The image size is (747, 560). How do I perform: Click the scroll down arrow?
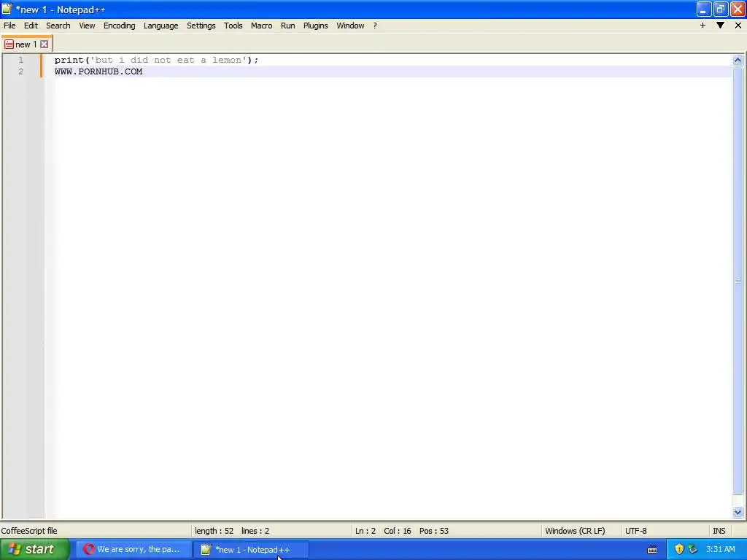pos(738,513)
